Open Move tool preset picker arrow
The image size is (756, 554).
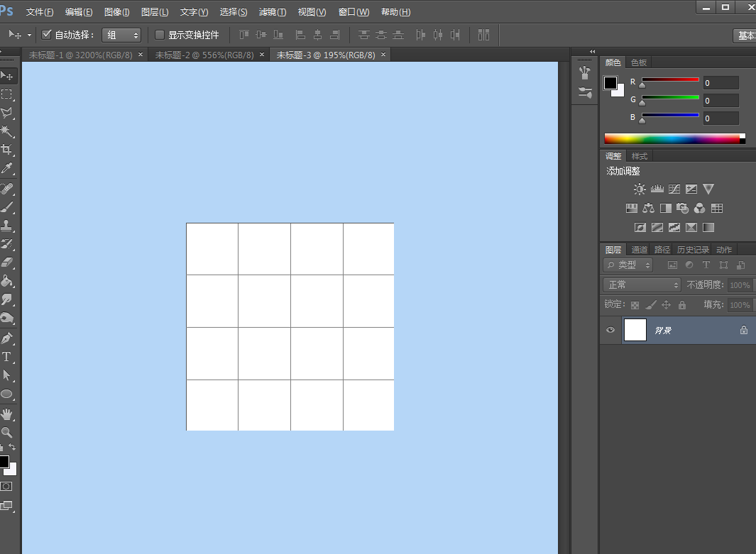pos(29,35)
